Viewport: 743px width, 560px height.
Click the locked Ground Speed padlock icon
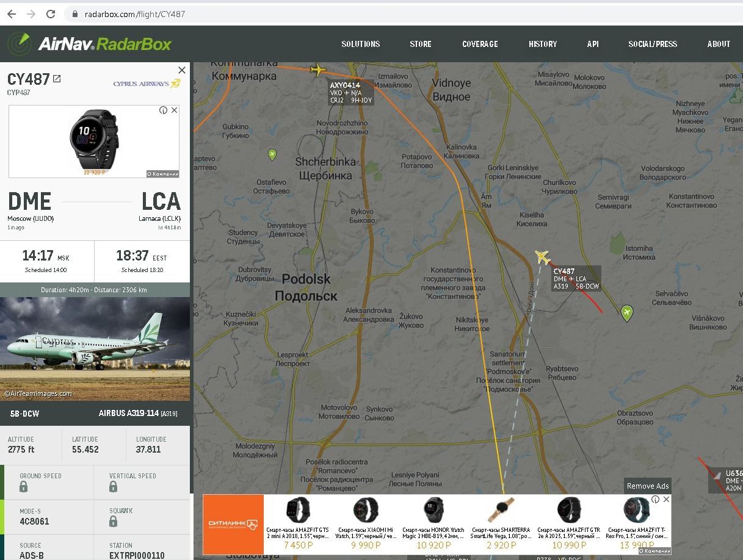(x=23, y=486)
